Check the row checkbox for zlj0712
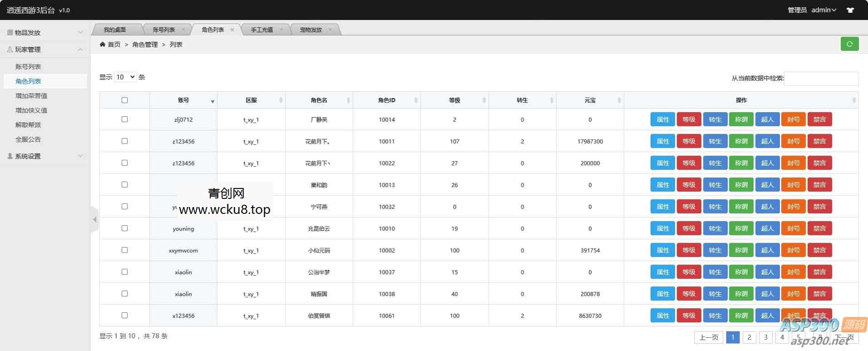The image size is (868, 351). [124, 119]
